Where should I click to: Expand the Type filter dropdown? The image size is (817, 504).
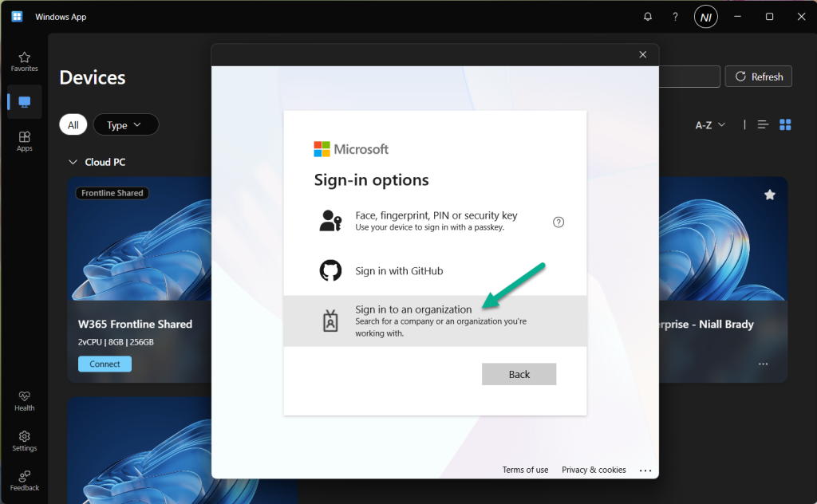[125, 125]
